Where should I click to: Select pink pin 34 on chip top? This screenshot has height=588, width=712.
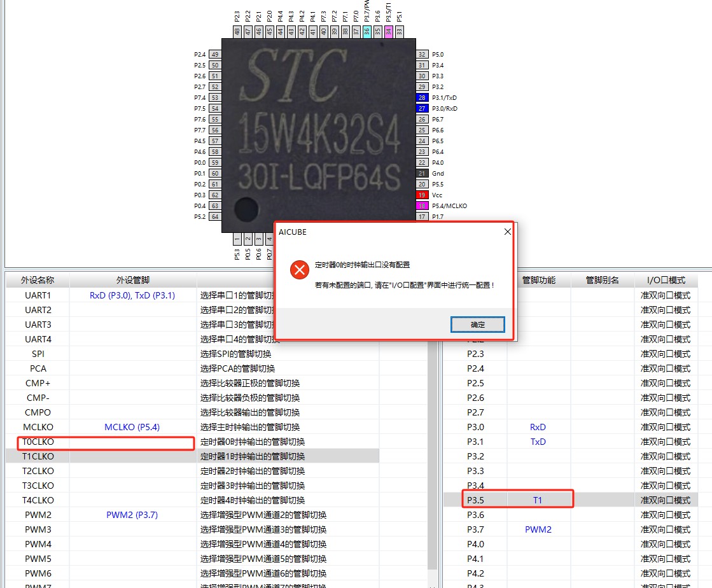[388, 32]
